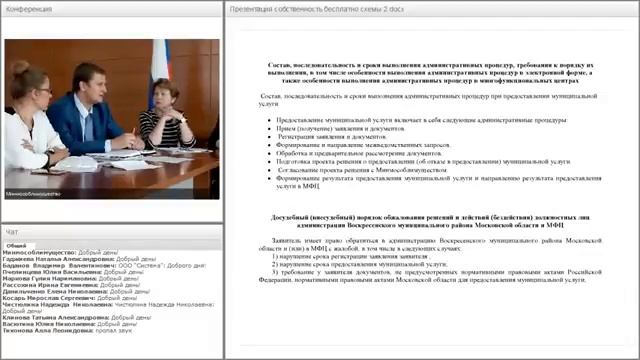Click item '2) нарушение срока предоставления муниципальной услуги'
The height and width of the screenshot is (360, 640).
360,264
